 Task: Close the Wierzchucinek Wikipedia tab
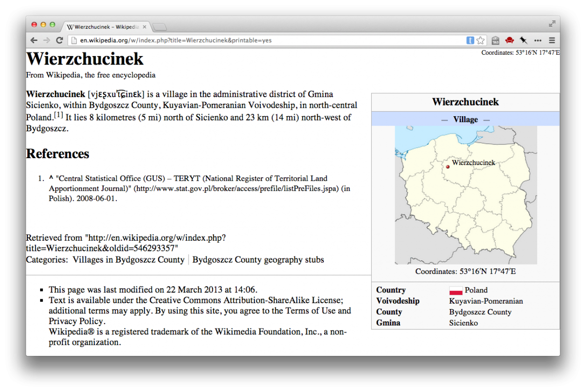click(x=145, y=27)
